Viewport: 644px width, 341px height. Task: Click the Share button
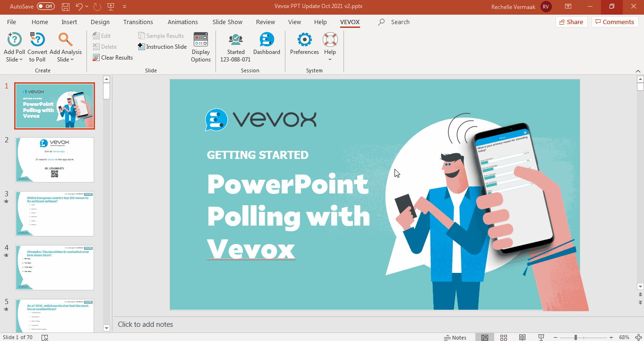[x=571, y=22]
